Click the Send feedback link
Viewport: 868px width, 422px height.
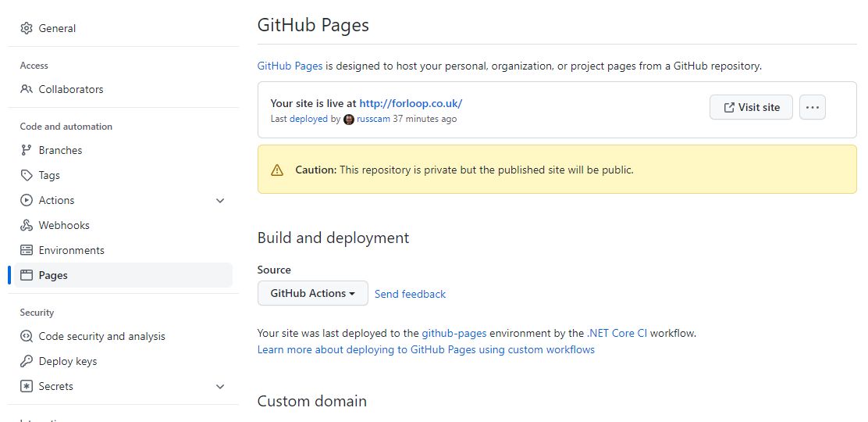tap(410, 294)
